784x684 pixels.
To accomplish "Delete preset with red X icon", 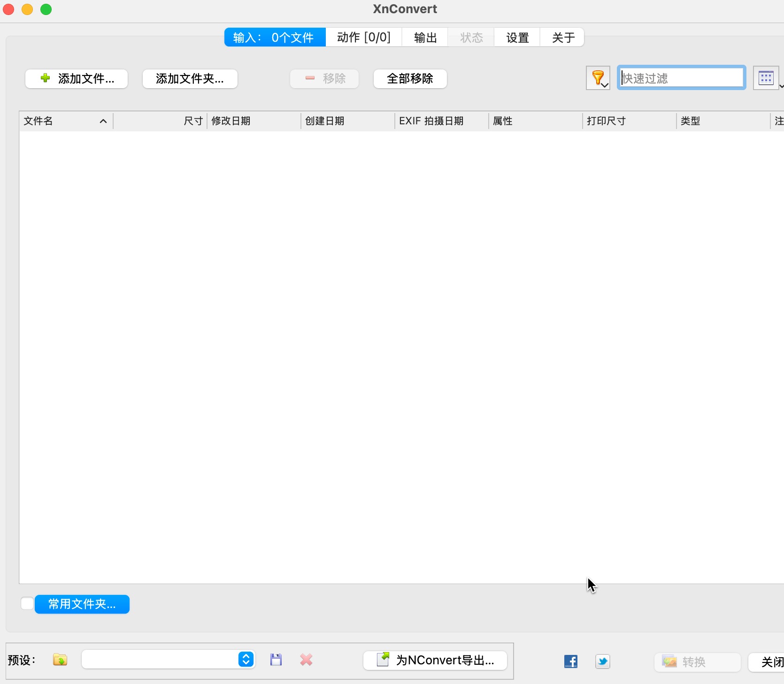I will (x=307, y=660).
